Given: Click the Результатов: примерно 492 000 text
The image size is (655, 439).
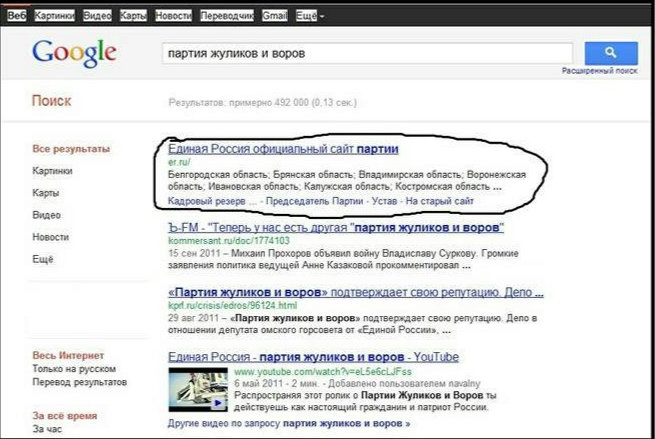Looking at the screenshot, I should (262, 103).
